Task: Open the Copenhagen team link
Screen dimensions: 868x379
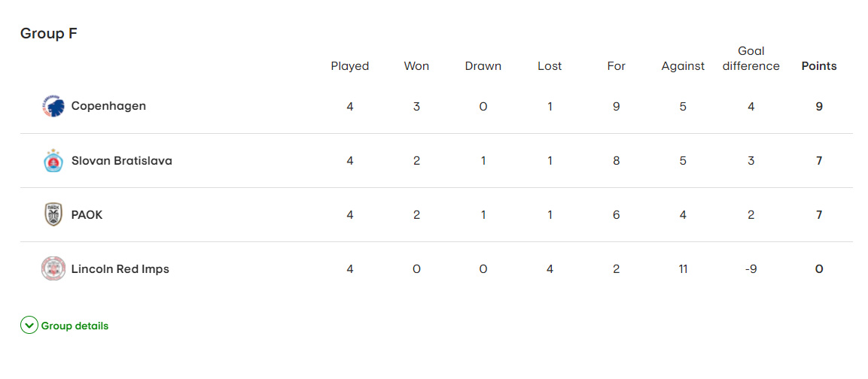Action: (108, 106)
